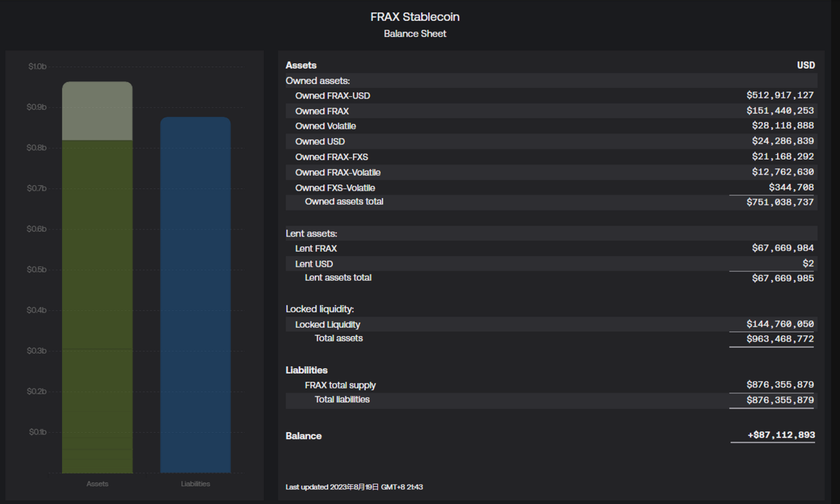
Task: Click the Total liabilities value $876,355,879
Action: [780, 400]
